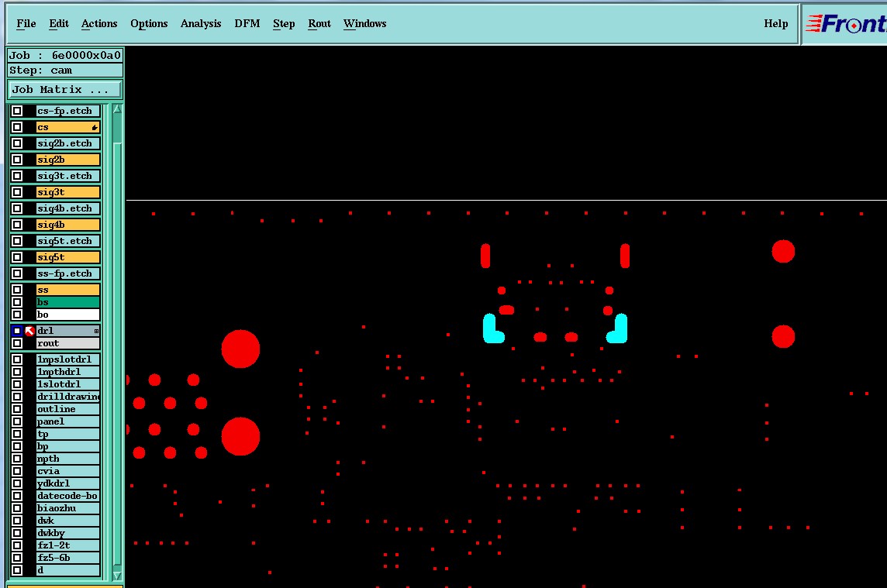This screenshot has width=887, height=588.
Task: Toggle display checkbox for sig3t.etch layer
Action: (x=17, y=176)
